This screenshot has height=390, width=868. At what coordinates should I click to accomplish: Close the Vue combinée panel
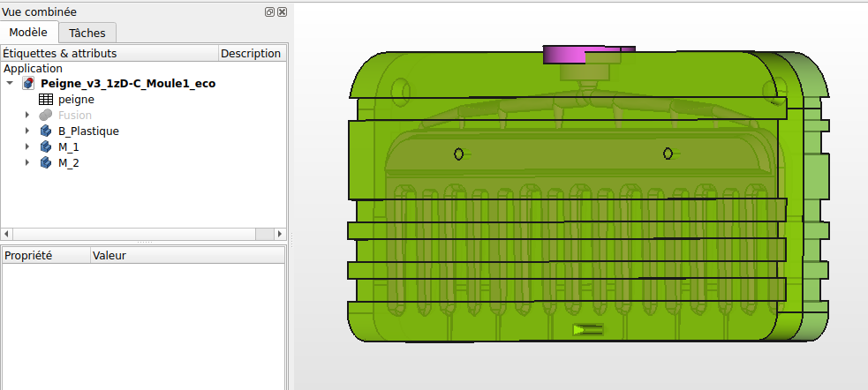tap(282, 12)
